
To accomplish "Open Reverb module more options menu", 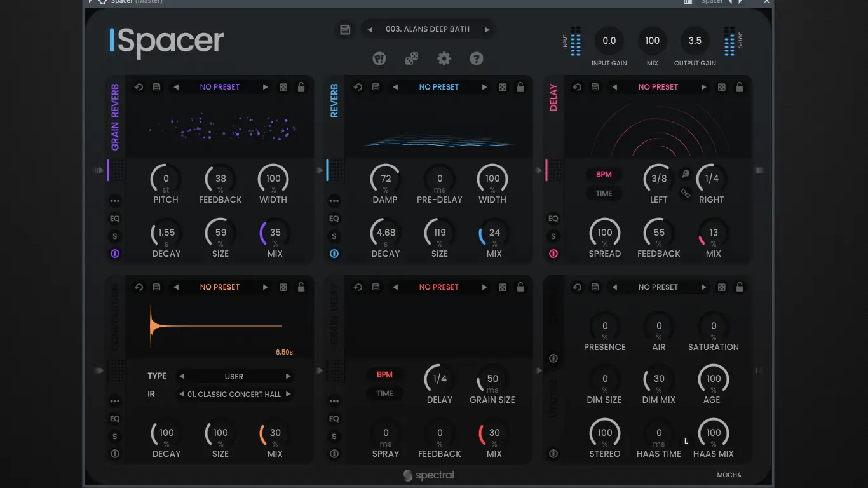I will click(334, 201).
